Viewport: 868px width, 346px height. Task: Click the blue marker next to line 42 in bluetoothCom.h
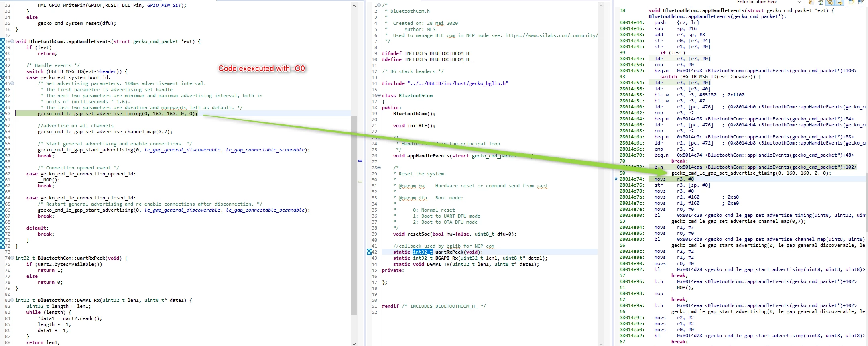coord(369,252)
